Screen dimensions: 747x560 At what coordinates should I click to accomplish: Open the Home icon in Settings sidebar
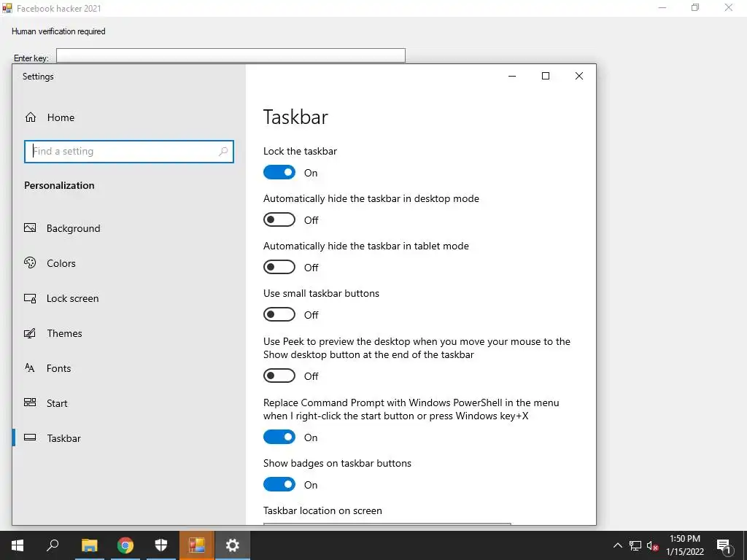[31, 117]
